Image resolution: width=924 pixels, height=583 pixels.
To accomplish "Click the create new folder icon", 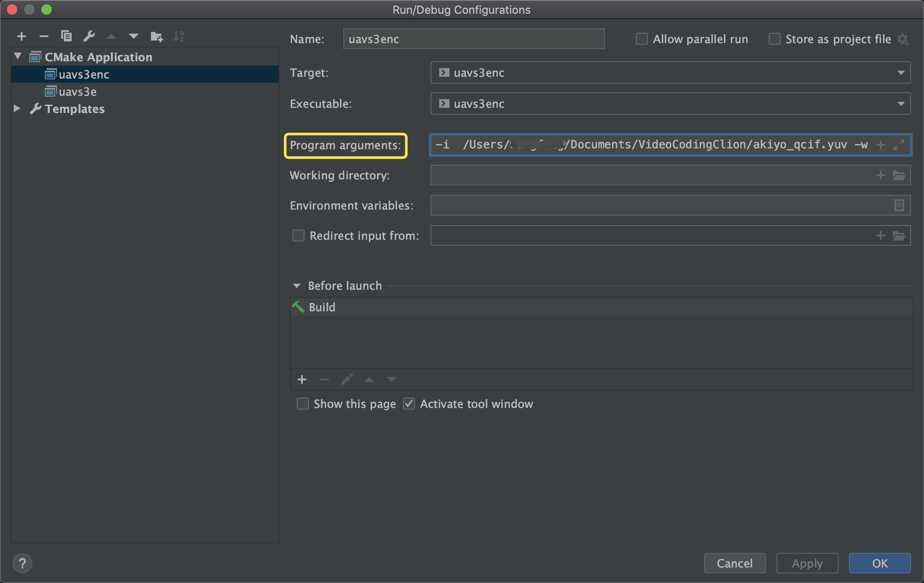I will (x=156, y=37).
